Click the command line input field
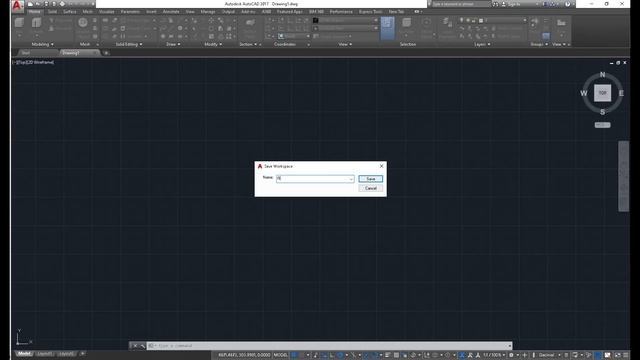The height and width of the screenshot is (360, 640). [329, 346]
